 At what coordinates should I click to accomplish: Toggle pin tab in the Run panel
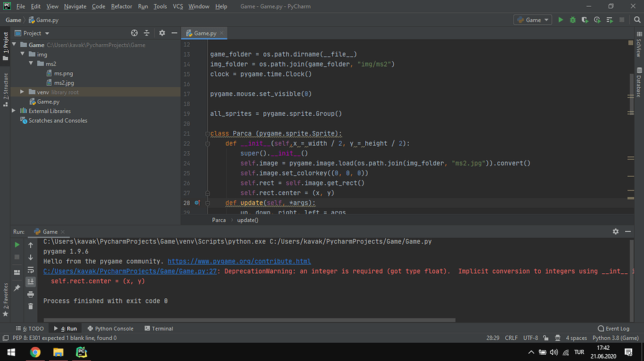coord(17,288)
